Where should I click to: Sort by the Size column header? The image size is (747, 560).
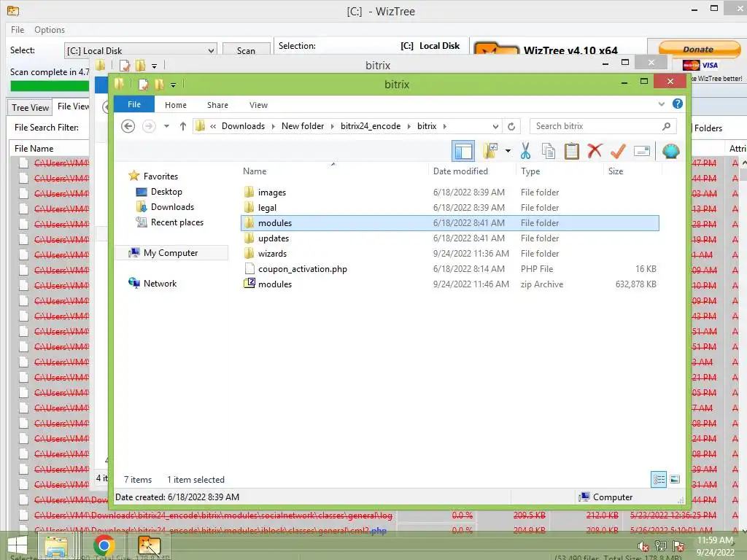tap(632, 171)
